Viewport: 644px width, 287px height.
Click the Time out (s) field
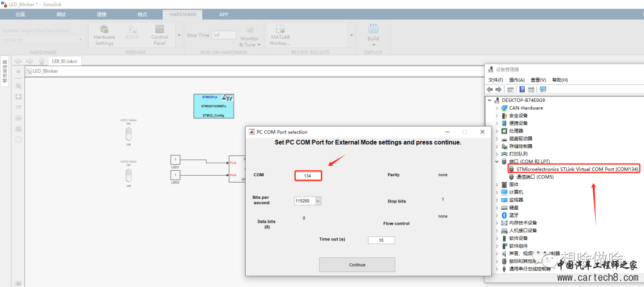(x=381, y=241)
